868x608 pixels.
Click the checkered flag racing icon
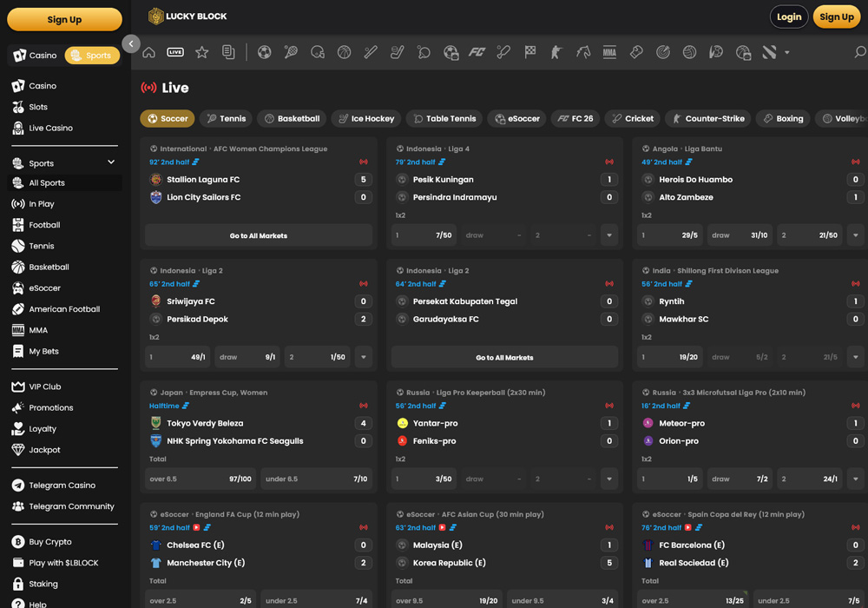pyautogui.click(x=530, y=52)
